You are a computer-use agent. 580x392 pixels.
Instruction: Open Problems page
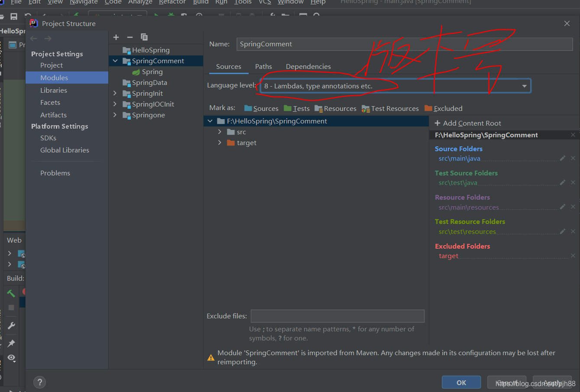[55, 173]
